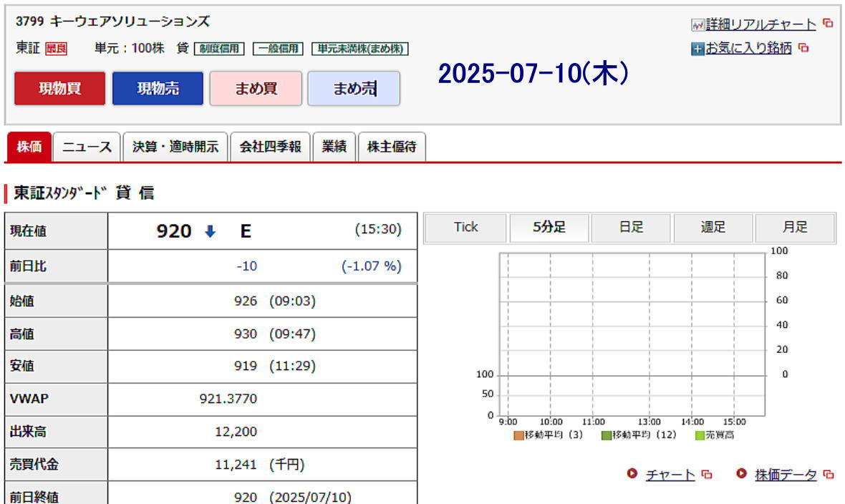This screenshot has width=845, height=504.
Task: Click the 一般信用 badge
Action: pyautogui.click(x=278, y=49)
